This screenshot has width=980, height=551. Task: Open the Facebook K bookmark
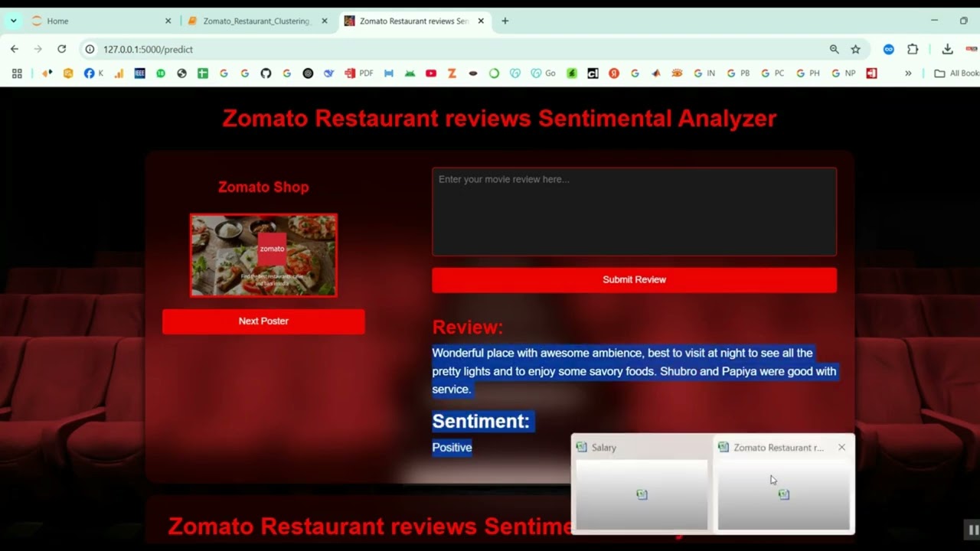(93, 73)
